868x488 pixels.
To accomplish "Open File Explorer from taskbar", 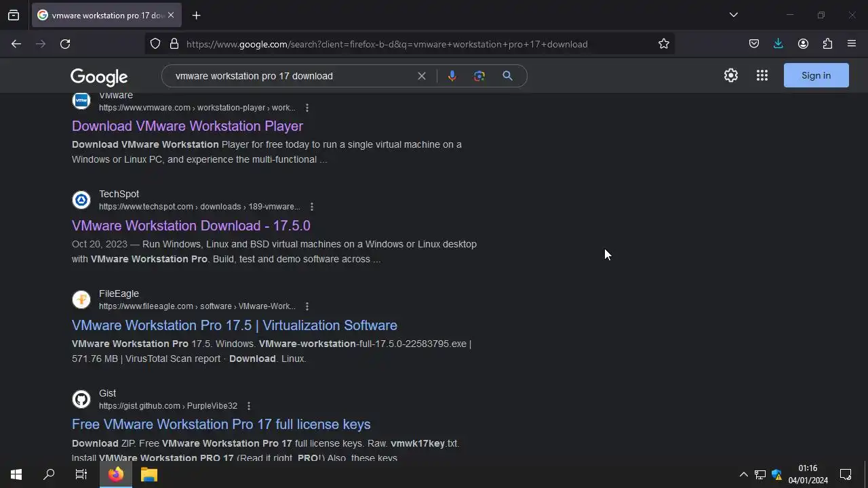I will pyautogui.click(x=149, y=474).
